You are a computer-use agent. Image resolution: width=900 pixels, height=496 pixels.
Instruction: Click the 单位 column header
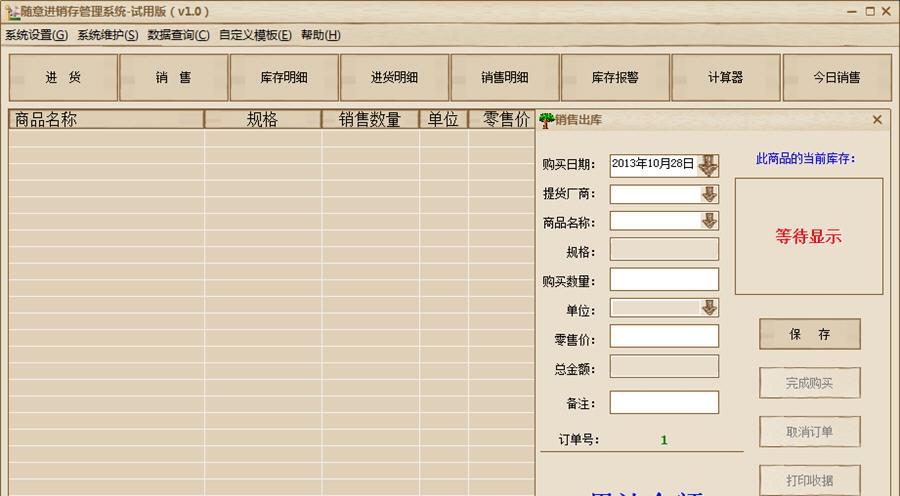point(444,119)
